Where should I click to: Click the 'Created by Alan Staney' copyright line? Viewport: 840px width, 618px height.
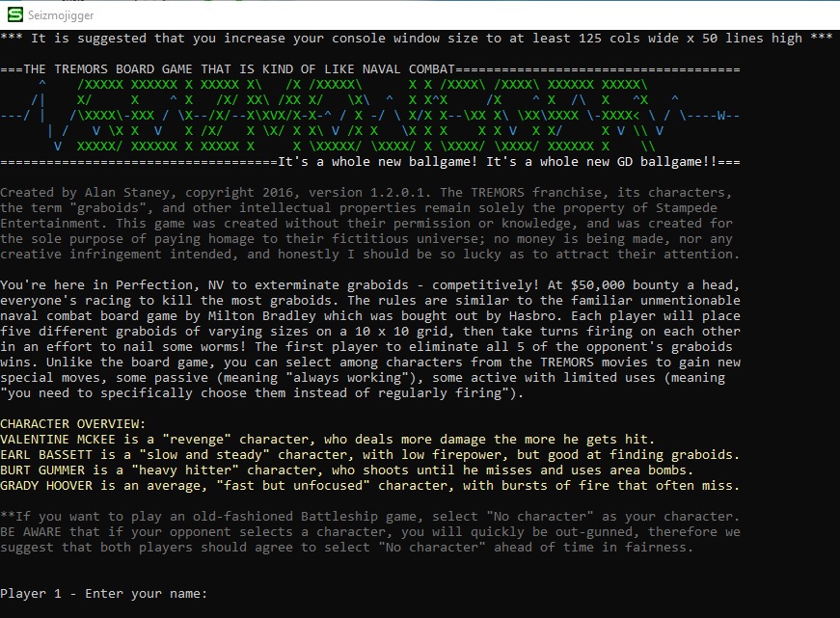pyautogui.click(x=366, y=192)
